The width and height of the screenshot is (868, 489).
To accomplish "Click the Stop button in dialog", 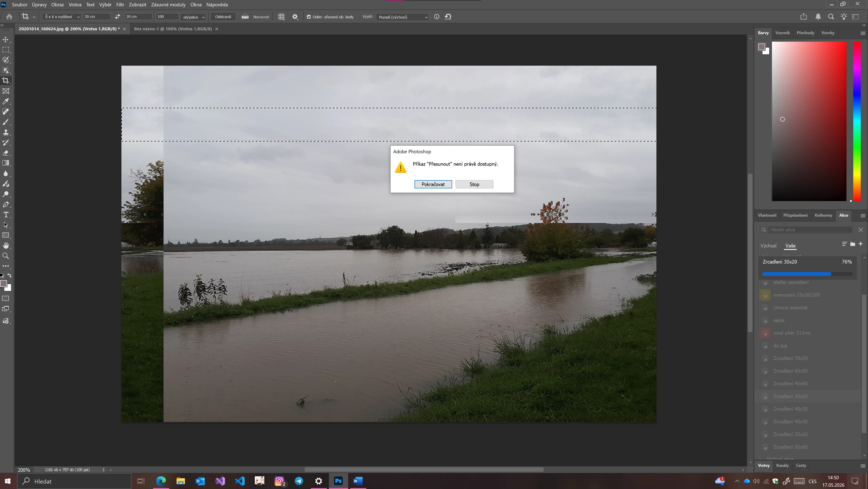I will tap(475, 184).
